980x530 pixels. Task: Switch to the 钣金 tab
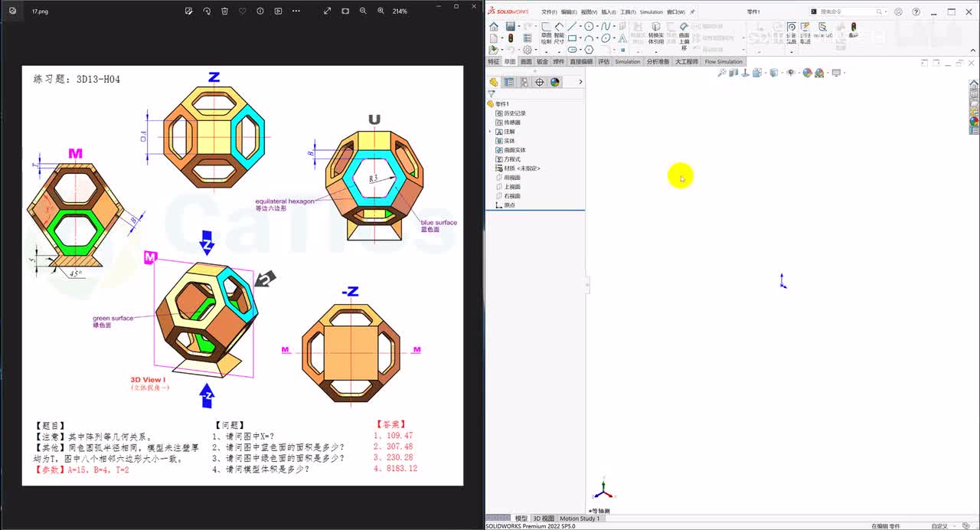pyautogui.click(x=542, y=61)
